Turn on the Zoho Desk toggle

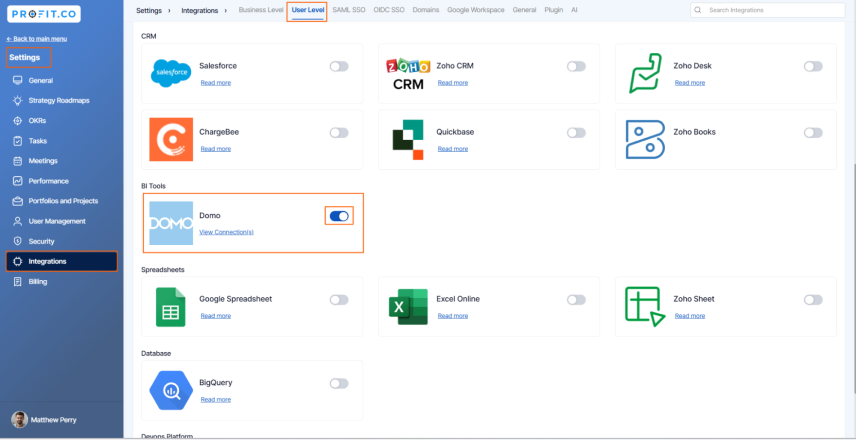pos(813,66)
